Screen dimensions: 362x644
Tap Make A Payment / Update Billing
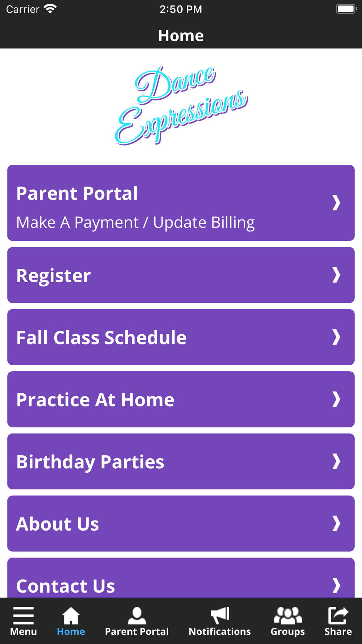pyautogui.click(x=135, y=223)
